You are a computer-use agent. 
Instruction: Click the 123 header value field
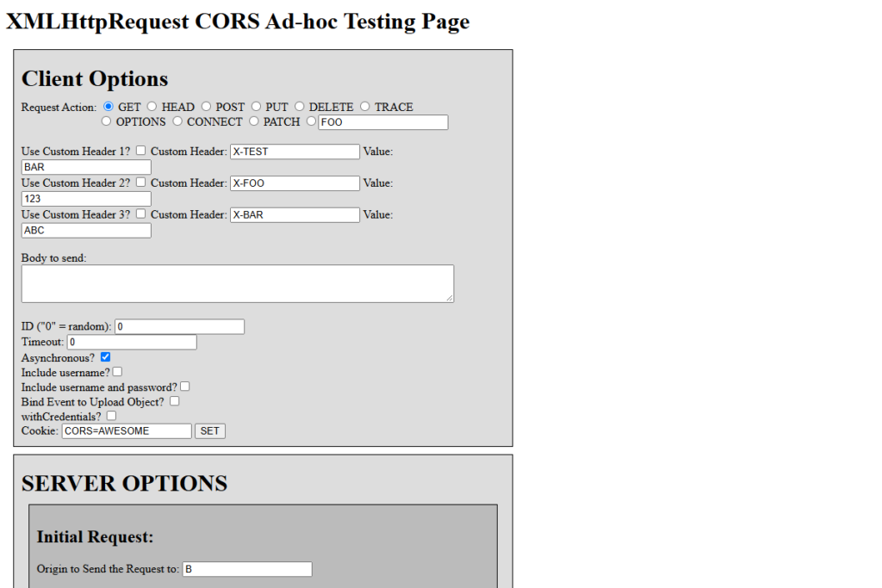tap(86, 198)
